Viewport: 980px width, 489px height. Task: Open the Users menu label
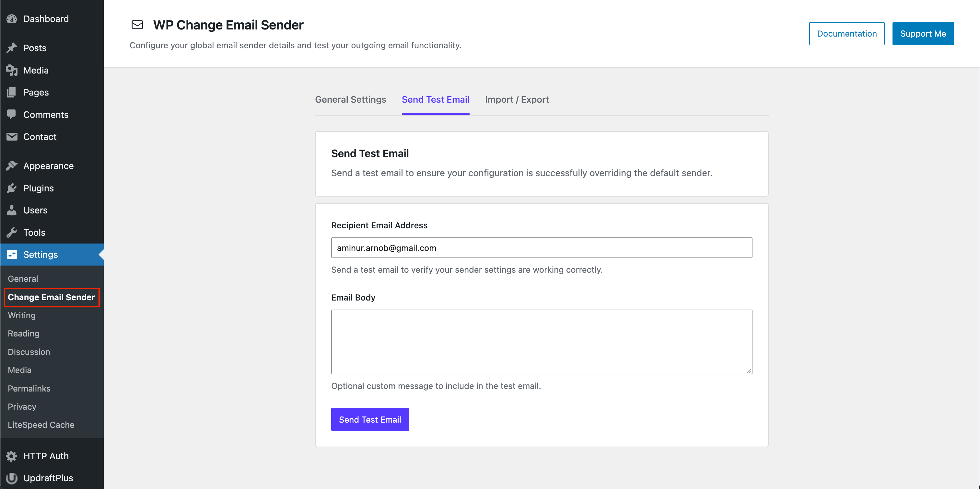35,210
